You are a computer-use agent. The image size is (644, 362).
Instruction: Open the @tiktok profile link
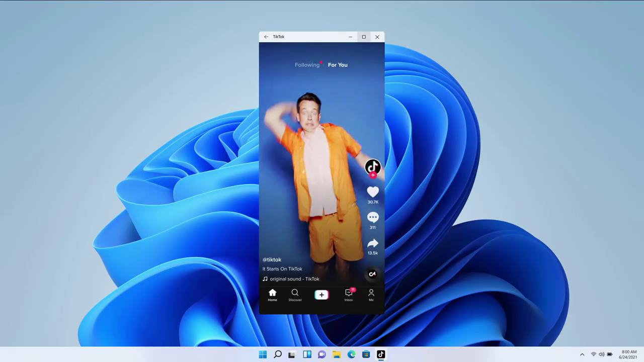[272, 259]
